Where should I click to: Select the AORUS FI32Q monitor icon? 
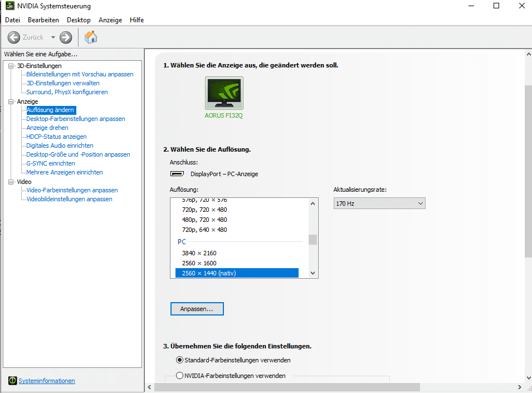point(224,93)
